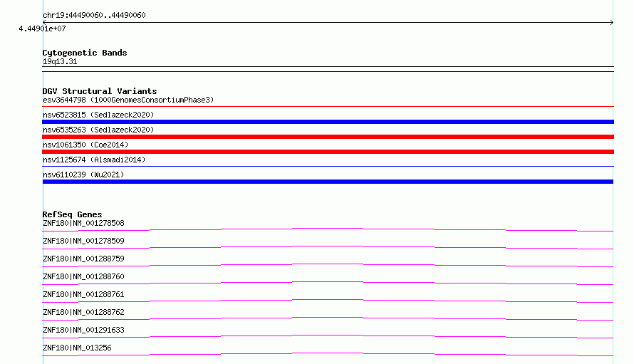Click the magenta gene line for NM_001291633
Viewport: 634px width, 364px height.
328,336
